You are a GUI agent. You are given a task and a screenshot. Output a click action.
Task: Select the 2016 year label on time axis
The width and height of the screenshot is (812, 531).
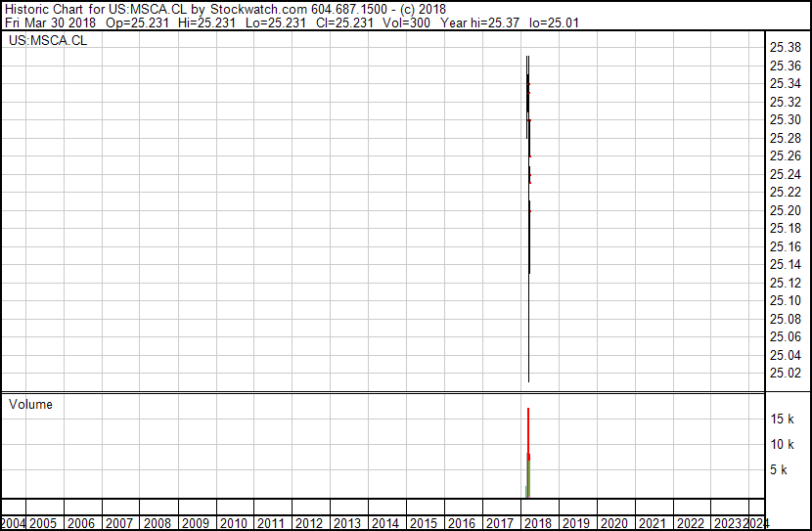click(462, 523)
